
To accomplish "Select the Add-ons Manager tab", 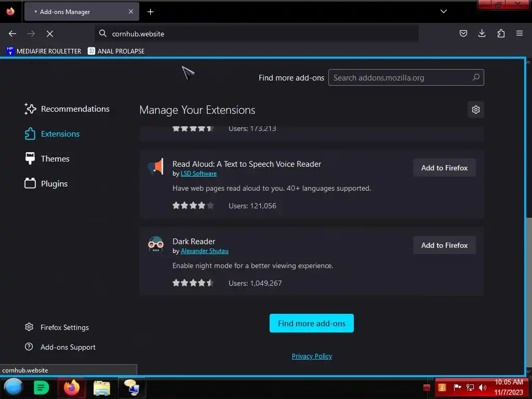I will tap(82, 11).
